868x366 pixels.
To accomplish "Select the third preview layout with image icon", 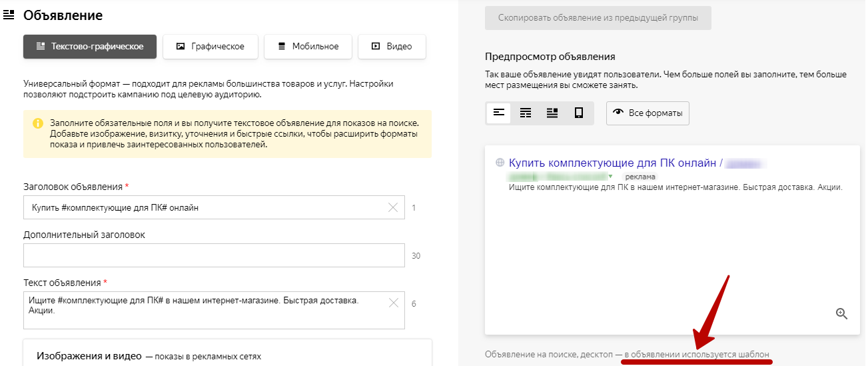I will click(x=552, y=113).
